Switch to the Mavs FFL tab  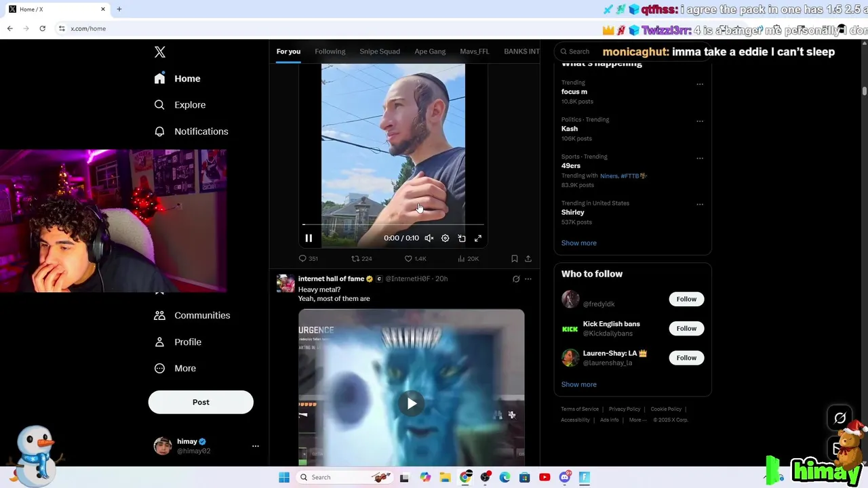[x=475, y=52]
